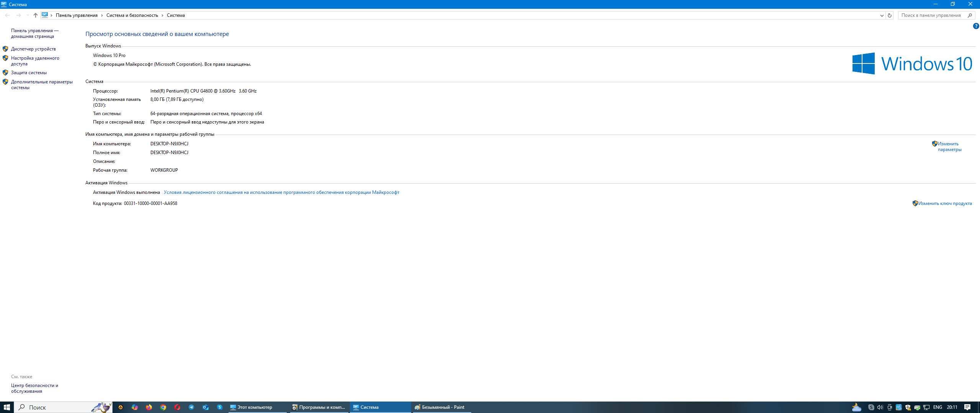
Task: Click the Safely Remove Hardware tray icon
Action: point(917,407)
